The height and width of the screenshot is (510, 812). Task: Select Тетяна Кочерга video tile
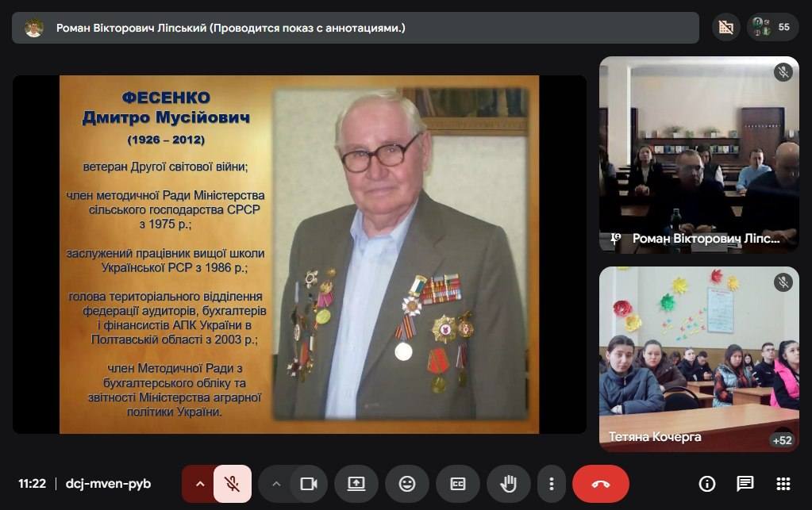(698, 359)
